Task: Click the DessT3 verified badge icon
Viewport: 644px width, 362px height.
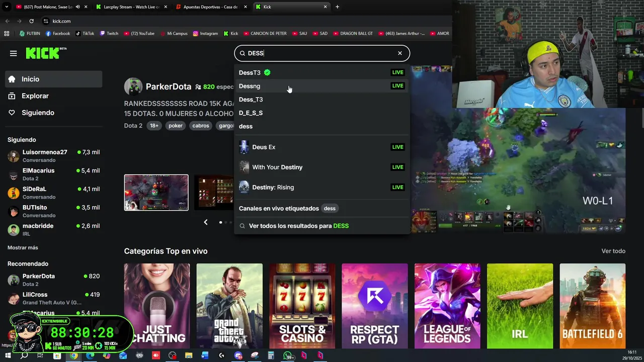Action: [267, 72]
